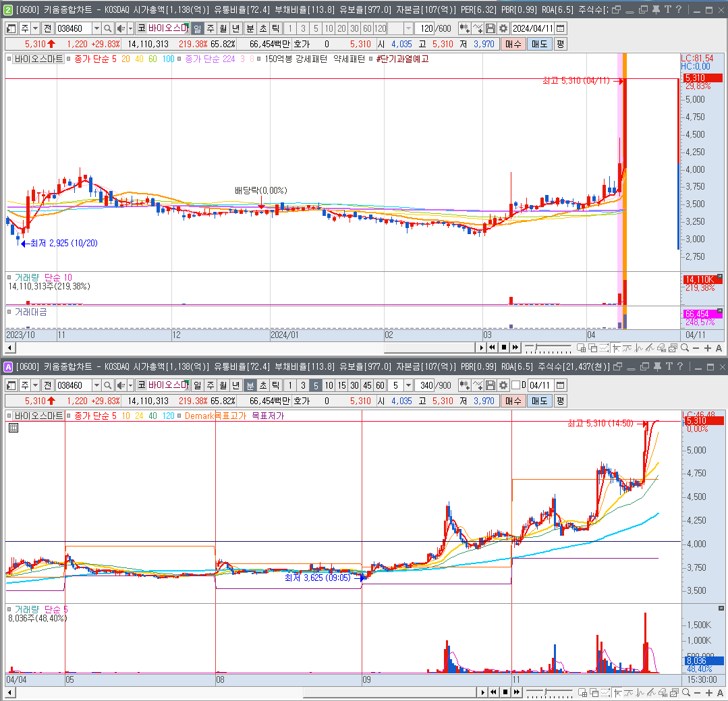Viewport: 728px width, 701px height.
Task: Pin the bottom chart window with pushpin
Action: click(657, 367)
